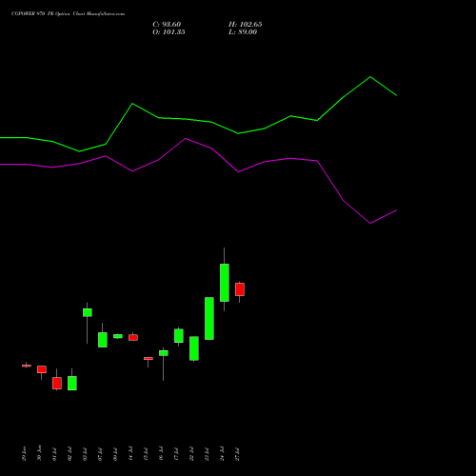Click the high value H: 102.65
The width and height of the screenshot is (476, 476).
[245, 25]
